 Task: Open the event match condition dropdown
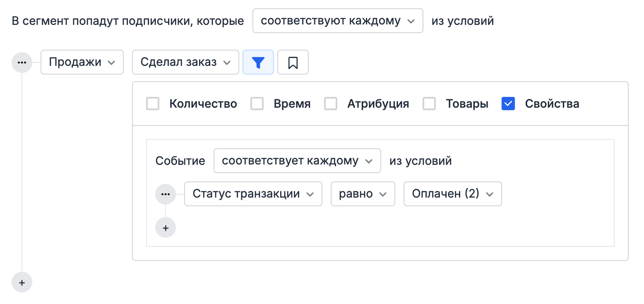297,161
